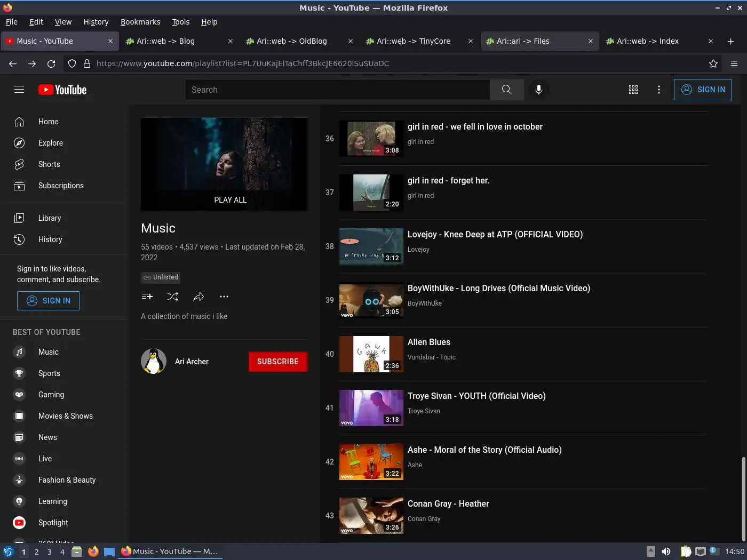The width and height of the screenshot is (747, 560).
Task: Open the History menu in menu bar
Action: click(x=96, y=22)
